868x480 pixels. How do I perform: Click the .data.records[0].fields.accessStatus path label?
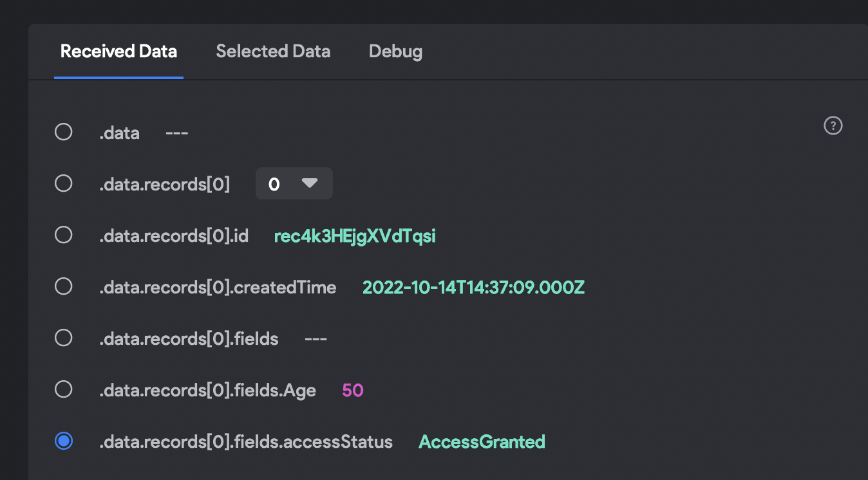[x=246, y=442]
